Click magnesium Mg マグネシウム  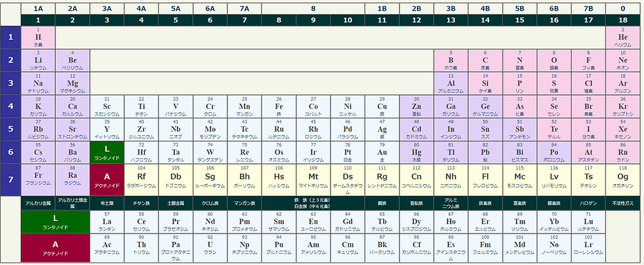(73, 84)
